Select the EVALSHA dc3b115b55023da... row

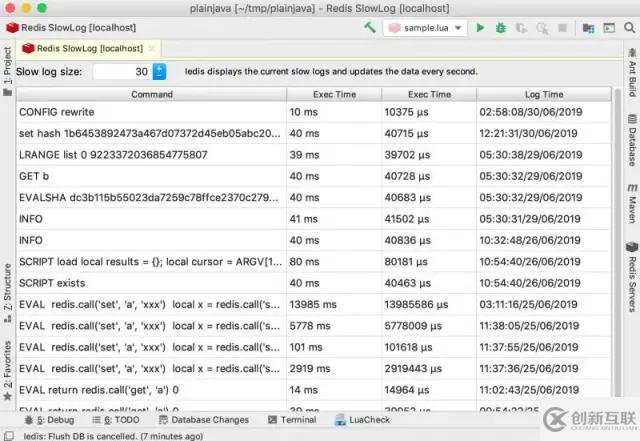pos(314,198)
